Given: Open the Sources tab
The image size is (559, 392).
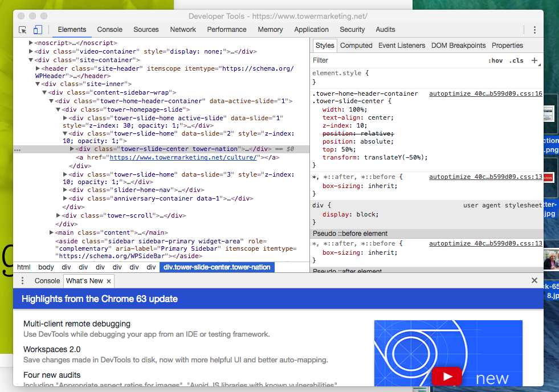Looking at the screenshot, I should click(x=146, y=30).
